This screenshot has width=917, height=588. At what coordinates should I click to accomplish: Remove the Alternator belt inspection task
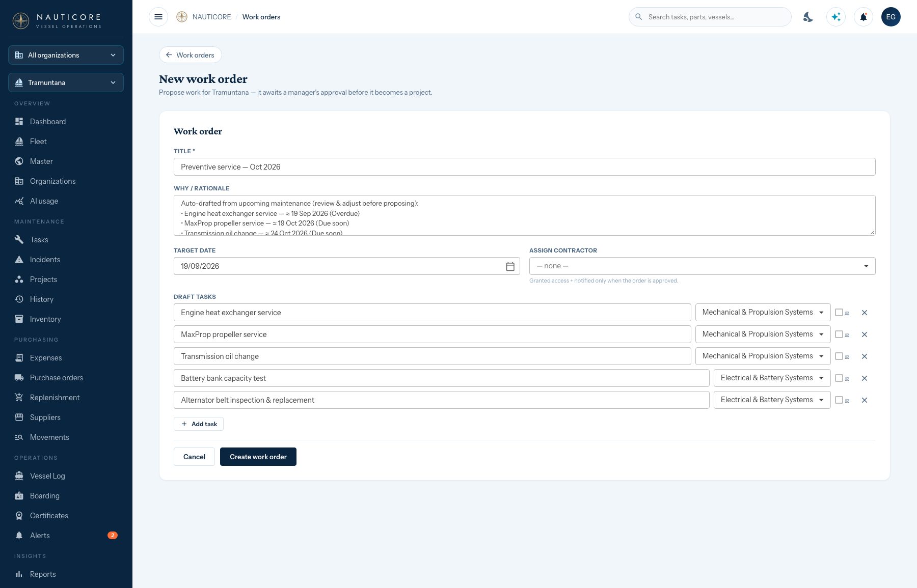[865, 400]
